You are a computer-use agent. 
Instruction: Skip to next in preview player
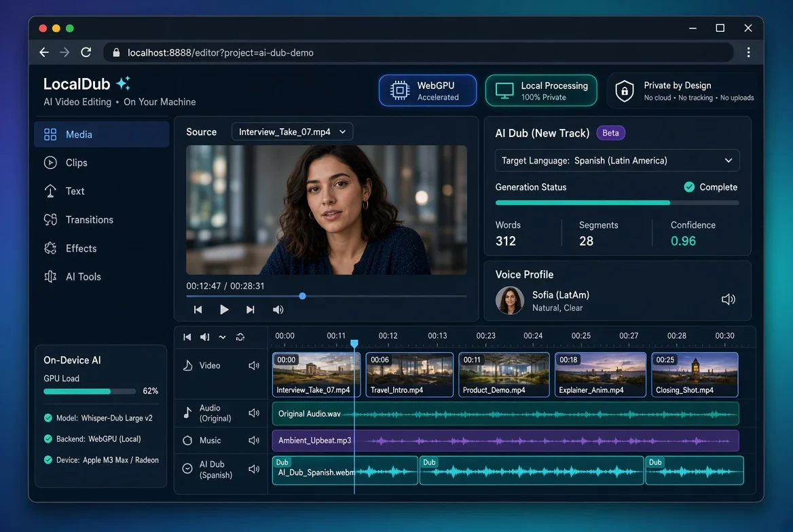(251, 309)
